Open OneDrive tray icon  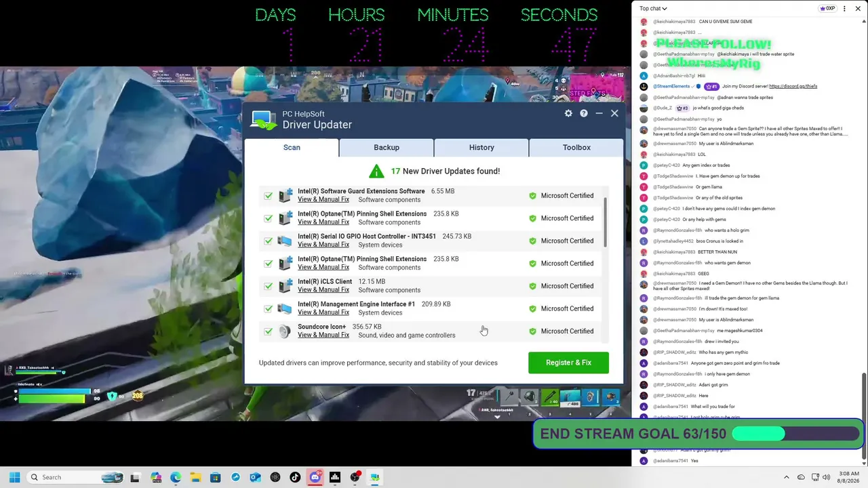801,477
